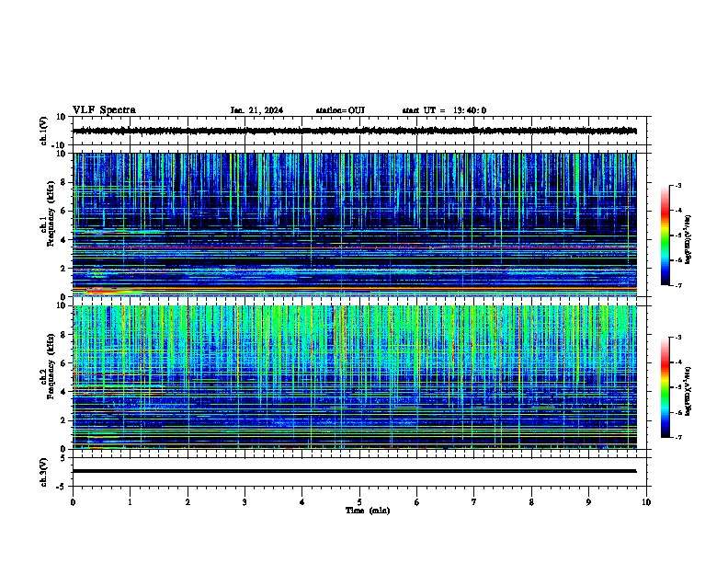Click time axis tick label "1"
Viewport: 728px width, 563px height.
[130, 502]
